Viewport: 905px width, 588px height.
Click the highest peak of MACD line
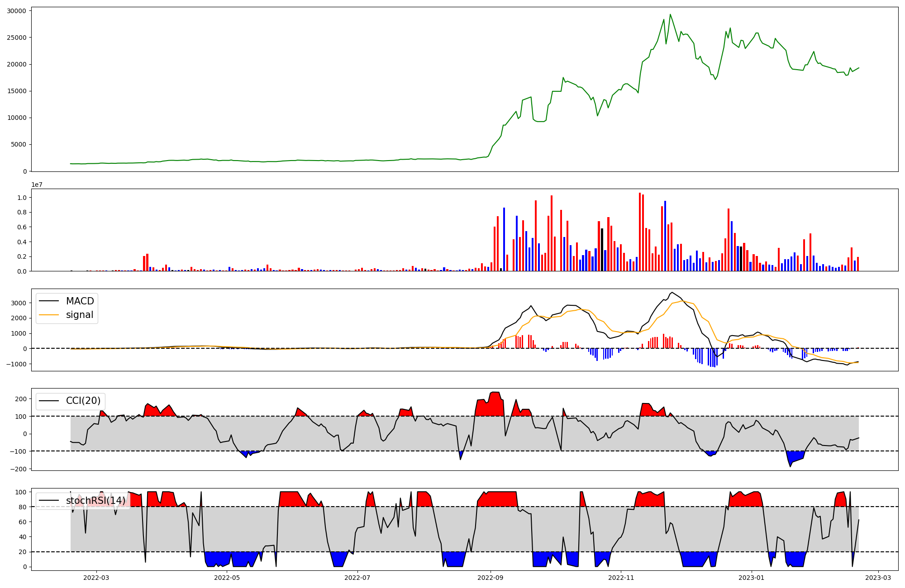click(672, 293)
